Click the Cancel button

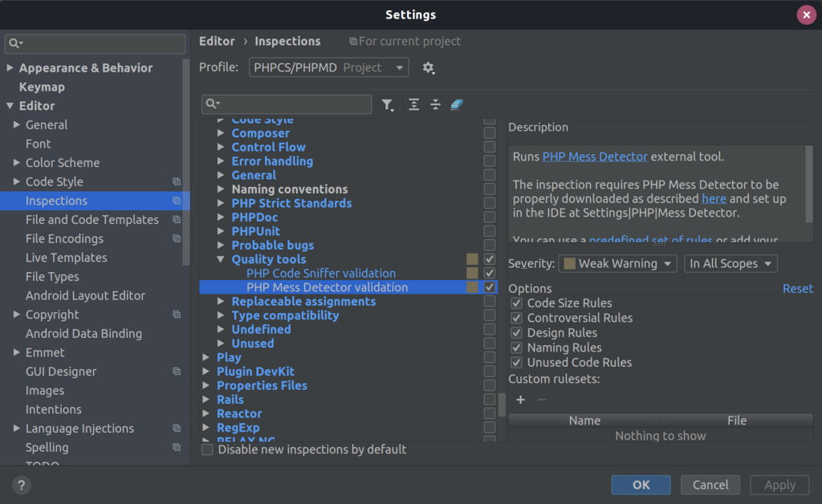pyautogui.click(x=710, y=485)
